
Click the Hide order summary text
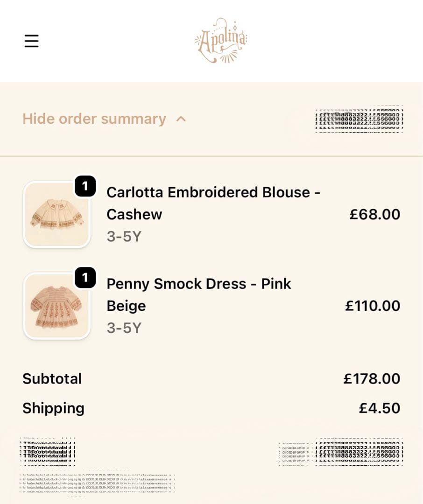94,119
